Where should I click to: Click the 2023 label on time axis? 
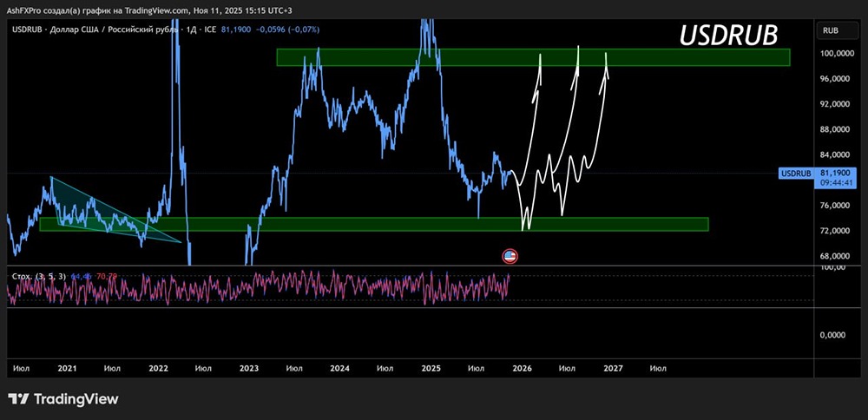tap(249, 368)
